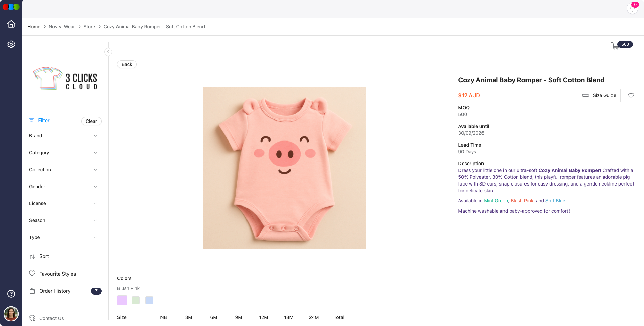Click the Filter funnel icon
This screenshot has height=326, width=644.
click(x=32, y=120)
